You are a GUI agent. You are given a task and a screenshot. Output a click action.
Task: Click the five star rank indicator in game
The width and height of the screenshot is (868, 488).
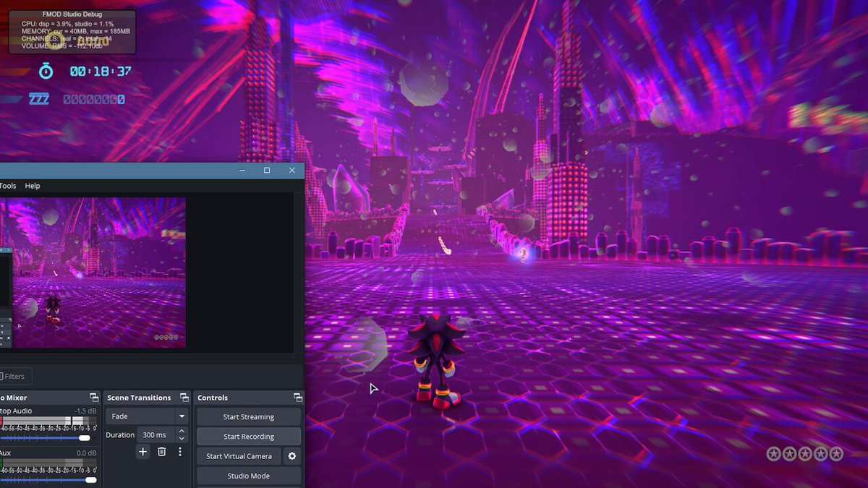pos(805,454)
